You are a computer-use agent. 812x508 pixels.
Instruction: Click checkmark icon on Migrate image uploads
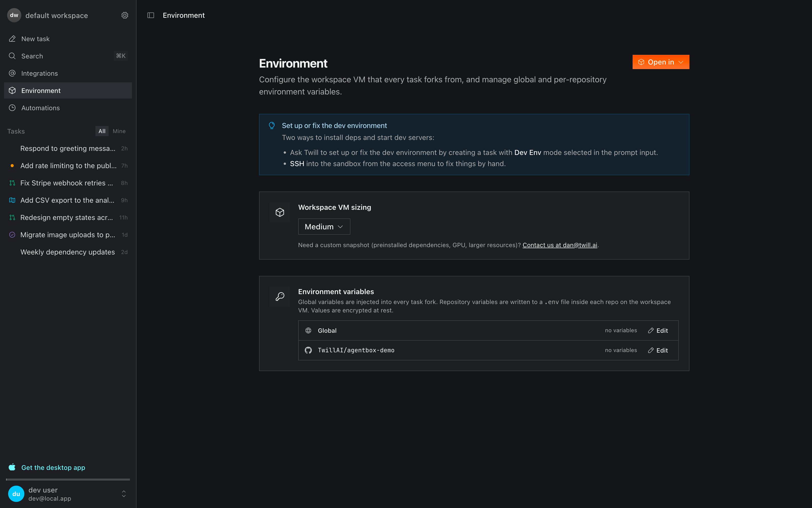coord(12,235)
